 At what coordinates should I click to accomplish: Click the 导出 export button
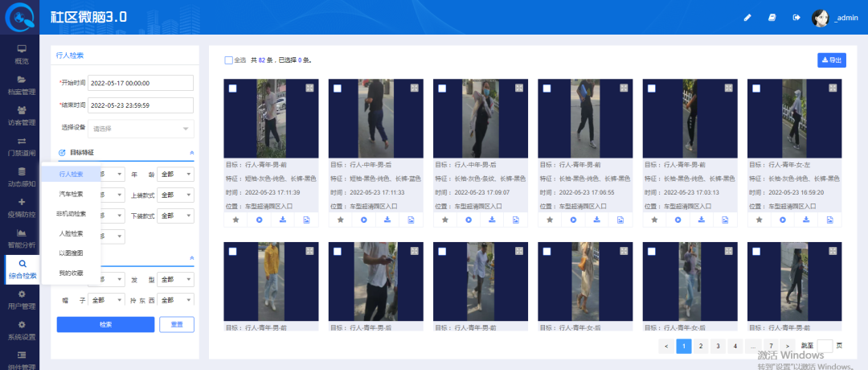pos(832,60)
